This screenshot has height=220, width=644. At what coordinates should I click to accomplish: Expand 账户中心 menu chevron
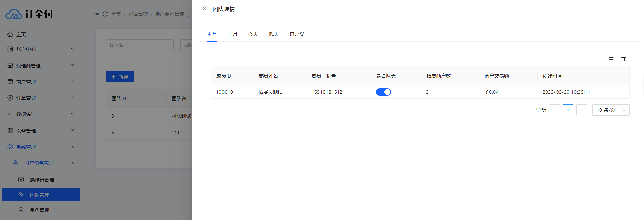point(72,49)
